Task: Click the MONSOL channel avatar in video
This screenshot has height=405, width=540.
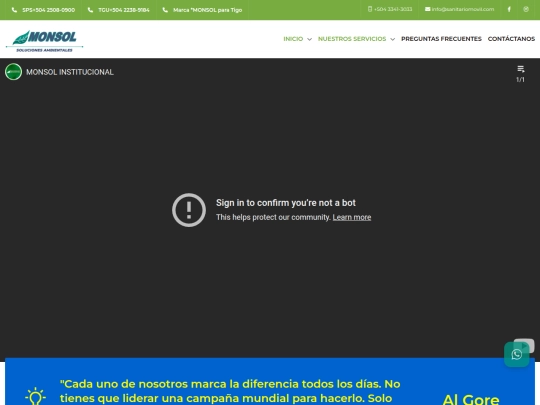Action: click(x=13, y=72)
